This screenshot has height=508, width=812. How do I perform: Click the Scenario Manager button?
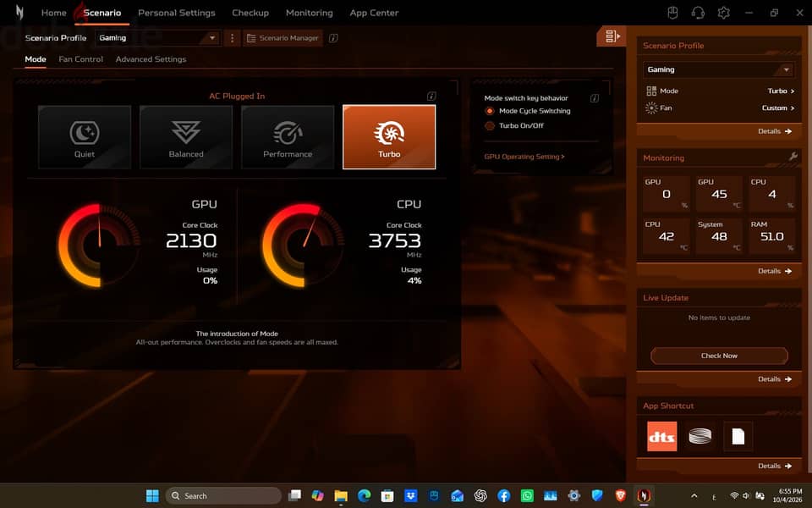point(283,38)
